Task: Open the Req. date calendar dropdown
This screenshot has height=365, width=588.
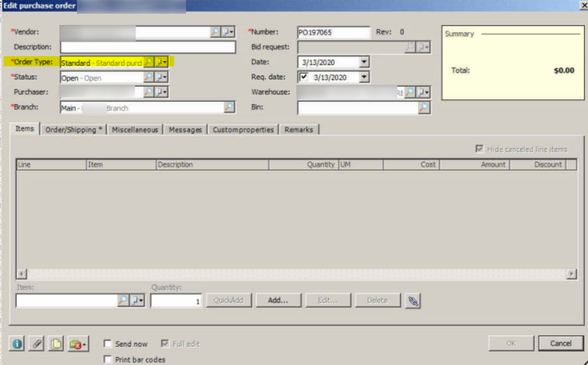Action: [364, 77]
